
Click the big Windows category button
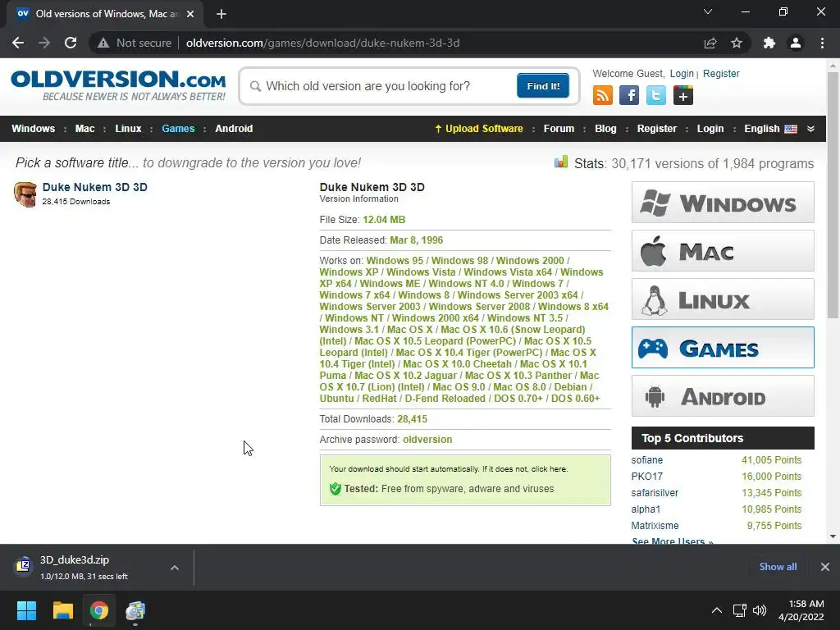(x=723, y=203)
